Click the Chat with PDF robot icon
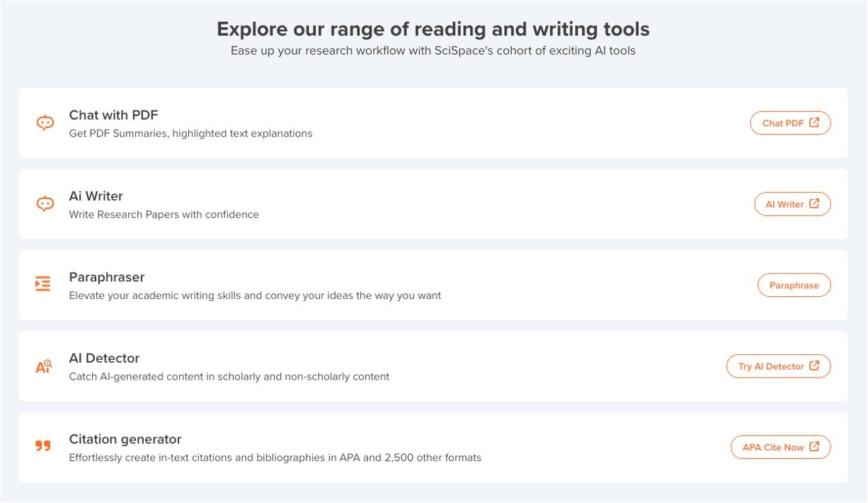Screen dimensions: 868x503 (45, 123)
